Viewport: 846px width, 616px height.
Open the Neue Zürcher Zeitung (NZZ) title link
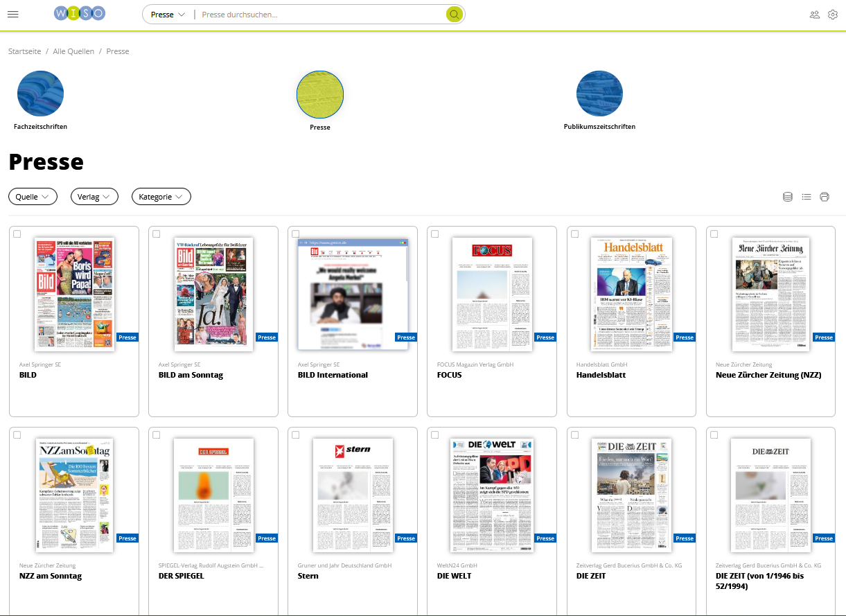click(x=768, y=375)
